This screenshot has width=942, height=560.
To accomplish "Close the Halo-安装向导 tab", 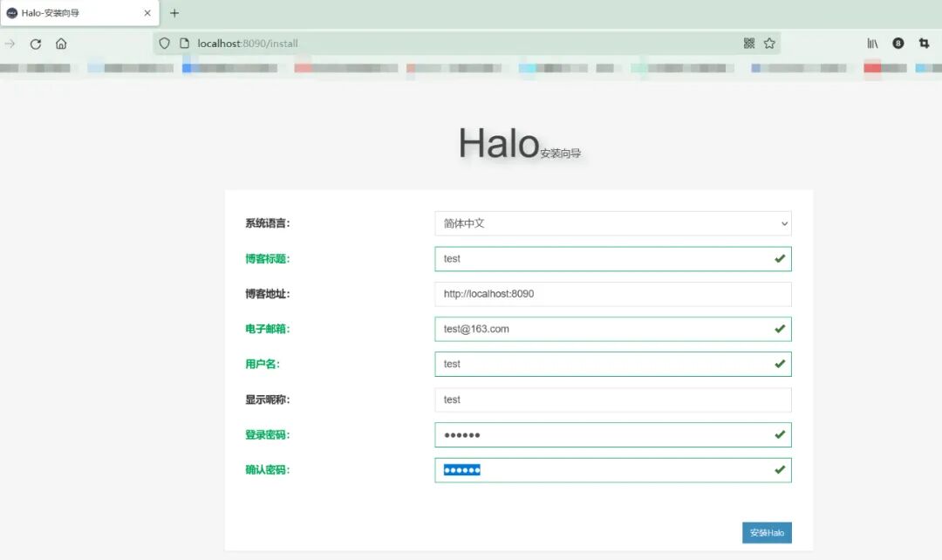I will 147,12.
